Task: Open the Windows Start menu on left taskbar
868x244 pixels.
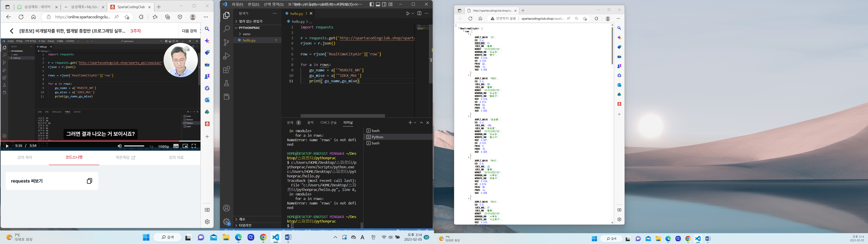Action: 146,237
